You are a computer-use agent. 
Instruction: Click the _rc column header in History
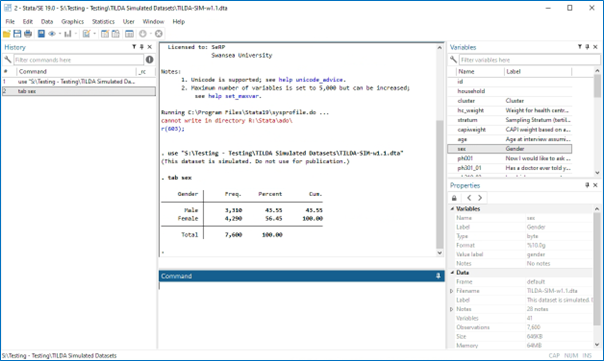click(x=146, y=71)
